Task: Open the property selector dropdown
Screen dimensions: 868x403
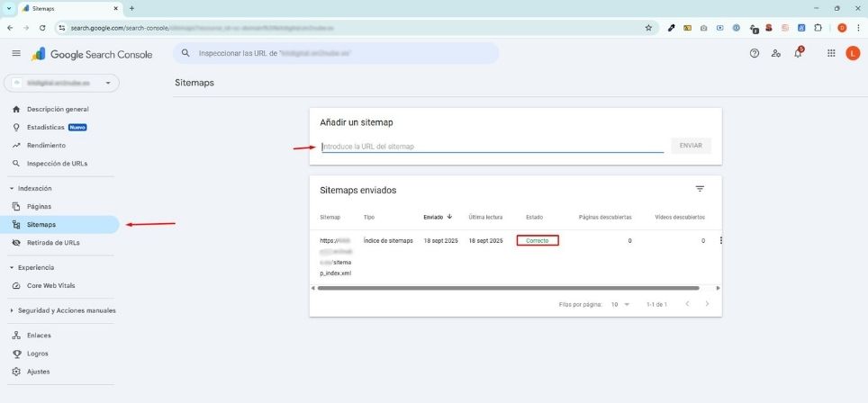Action: click(x=62, y=83)
